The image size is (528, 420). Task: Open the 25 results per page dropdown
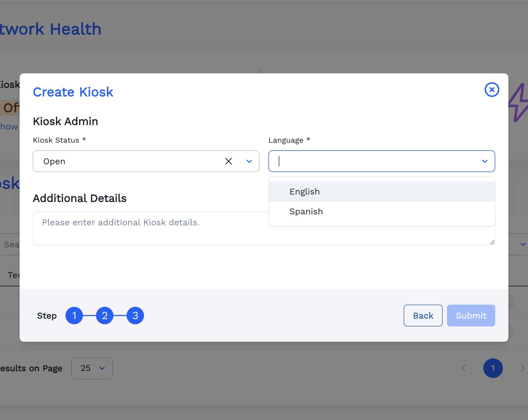(92, 368)
